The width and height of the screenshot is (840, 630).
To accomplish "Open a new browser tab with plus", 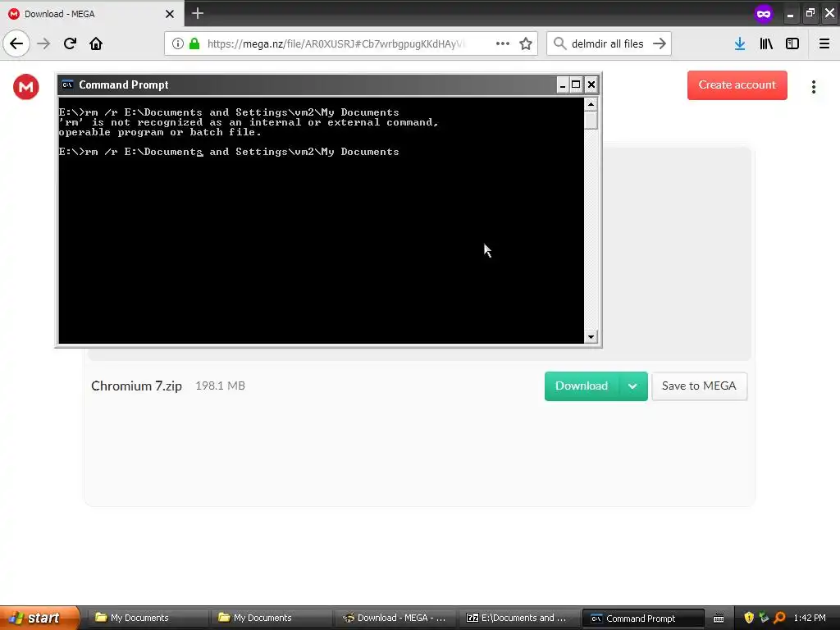I will click(198, 13).
